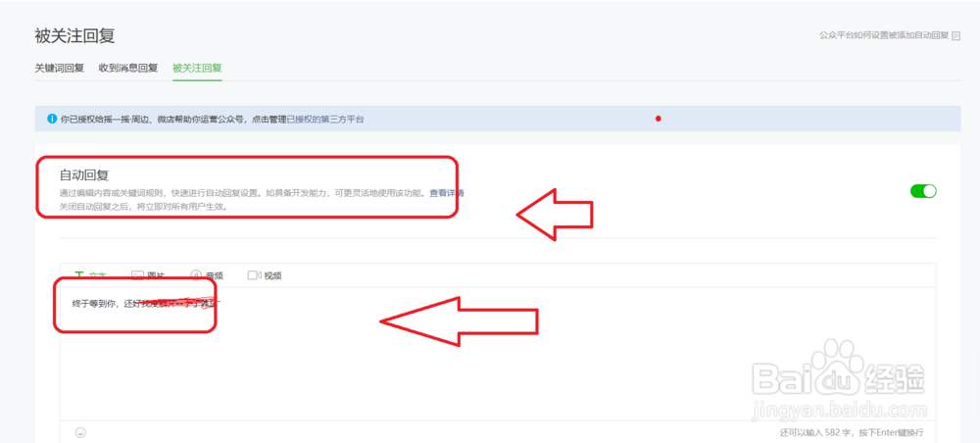The width and height of the screenshot is (980, 443).
Task: Open the 收到消息回复 tab
Action: 128,68
